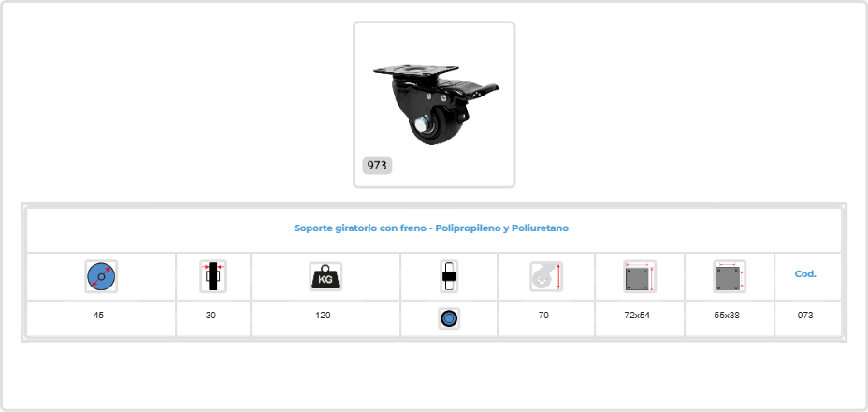The height and width of the screenshot is (412, 868).
Task: Click the height value 70
Action: [543, 315]
